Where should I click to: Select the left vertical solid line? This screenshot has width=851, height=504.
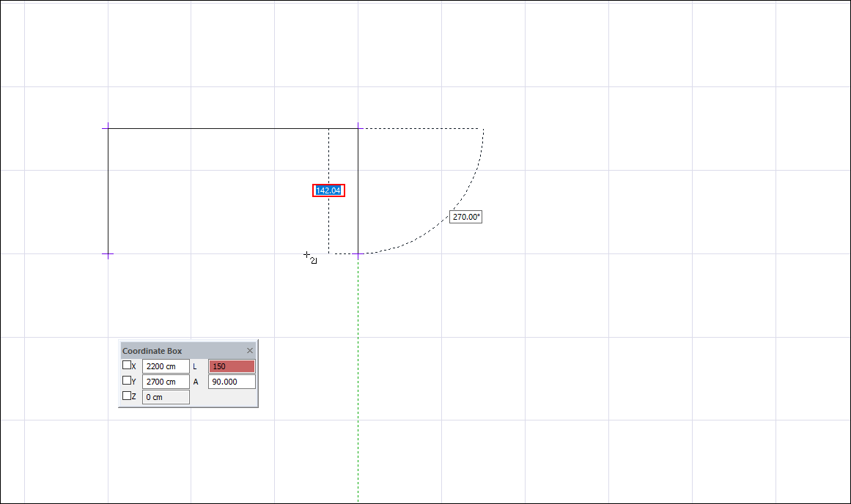pos(108,190)
